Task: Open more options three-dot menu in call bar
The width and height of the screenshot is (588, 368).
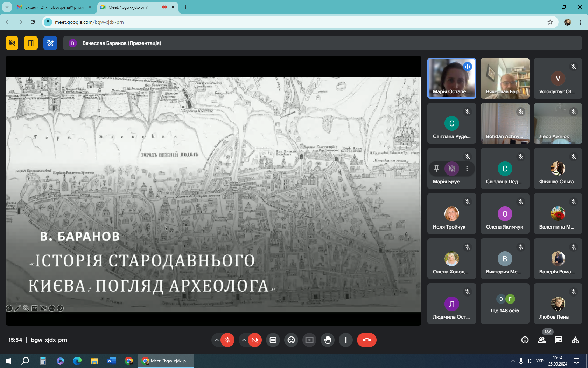Action: (x=346, y=340)
